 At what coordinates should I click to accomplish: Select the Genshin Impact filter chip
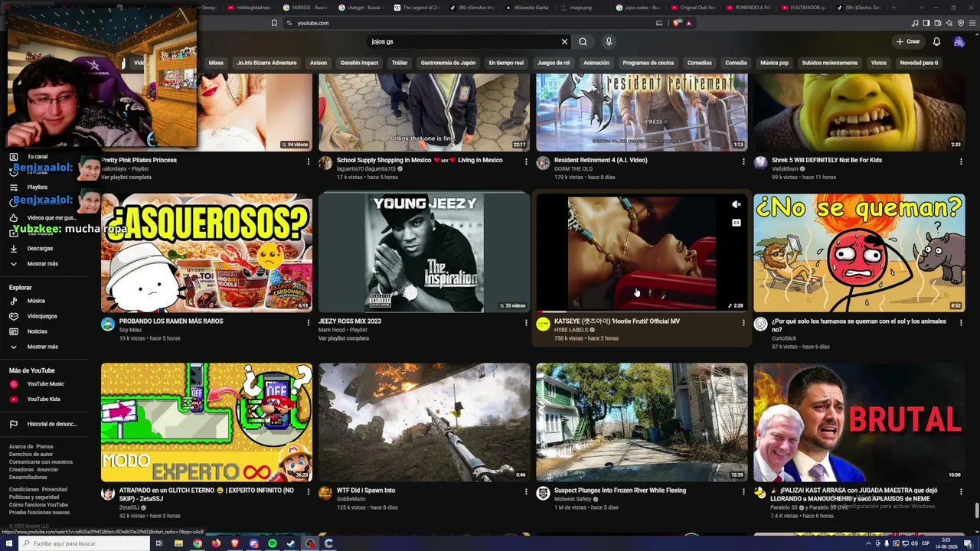pos(359,63)
